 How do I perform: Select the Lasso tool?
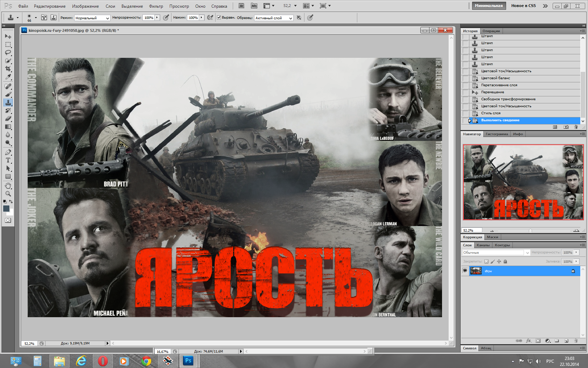(8, 53)
